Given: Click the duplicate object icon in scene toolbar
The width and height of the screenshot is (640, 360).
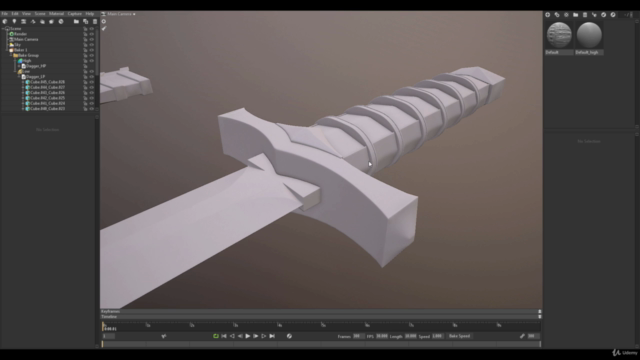Looking at the screenshot, I should 86,22.
